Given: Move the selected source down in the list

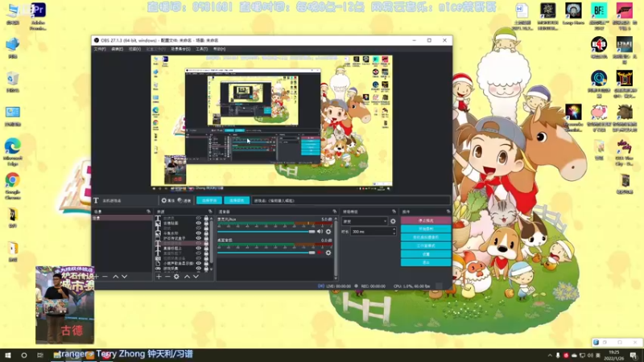Looking at the screenshot, I should click(x=196, y=277).
